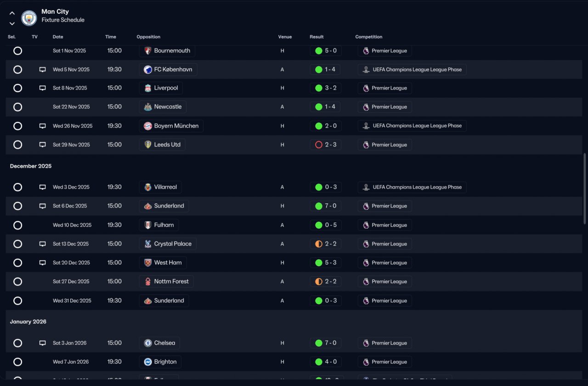Sort by Competition column header
588x386 pixels.
click(369, 37)
